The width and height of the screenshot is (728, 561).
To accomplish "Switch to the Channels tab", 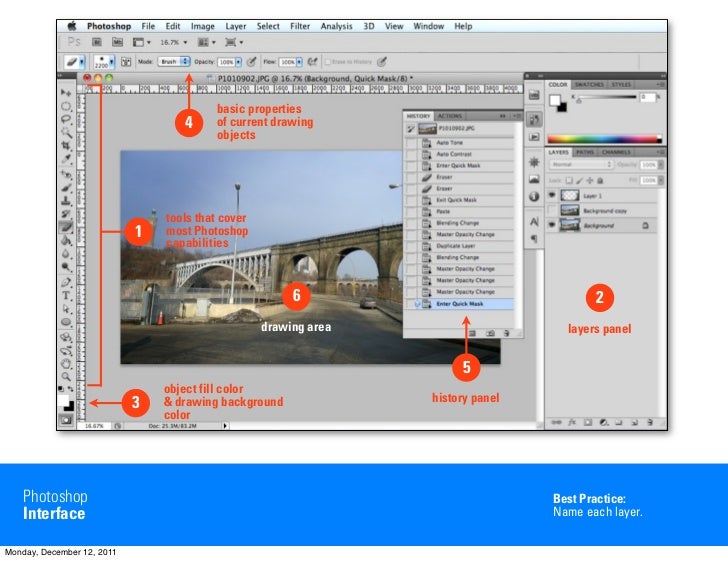I will (x=616, y=152).
